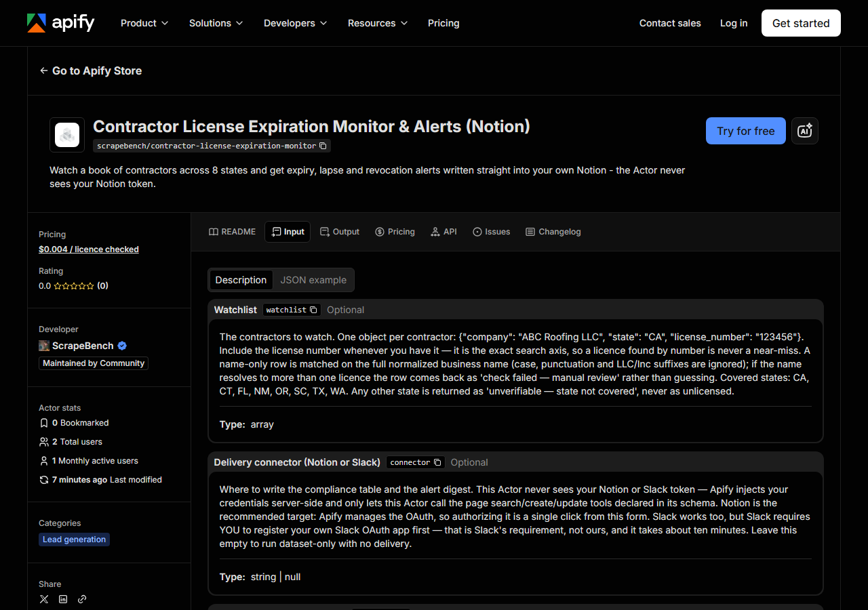Switch to JSON example view

click(313, 280)
